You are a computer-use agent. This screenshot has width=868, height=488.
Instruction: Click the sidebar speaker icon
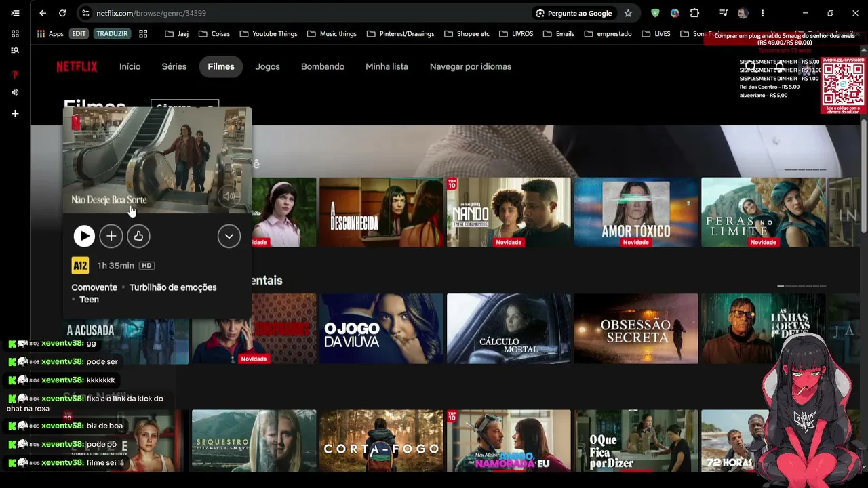15,92
